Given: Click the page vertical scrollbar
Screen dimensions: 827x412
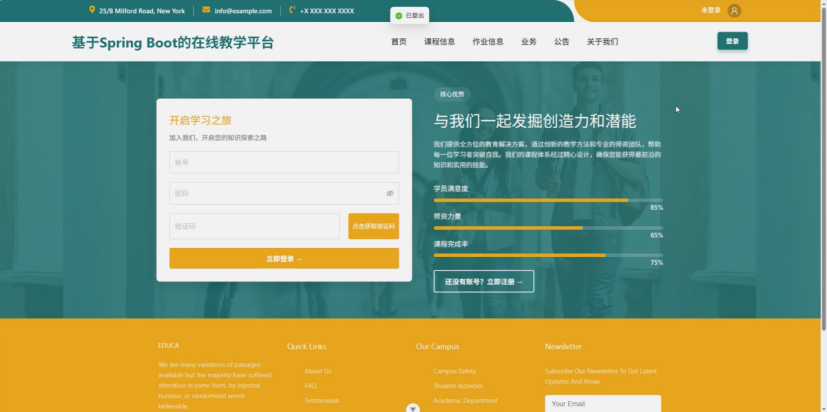Looking at the screenshot, I should [x=824, y=169].
